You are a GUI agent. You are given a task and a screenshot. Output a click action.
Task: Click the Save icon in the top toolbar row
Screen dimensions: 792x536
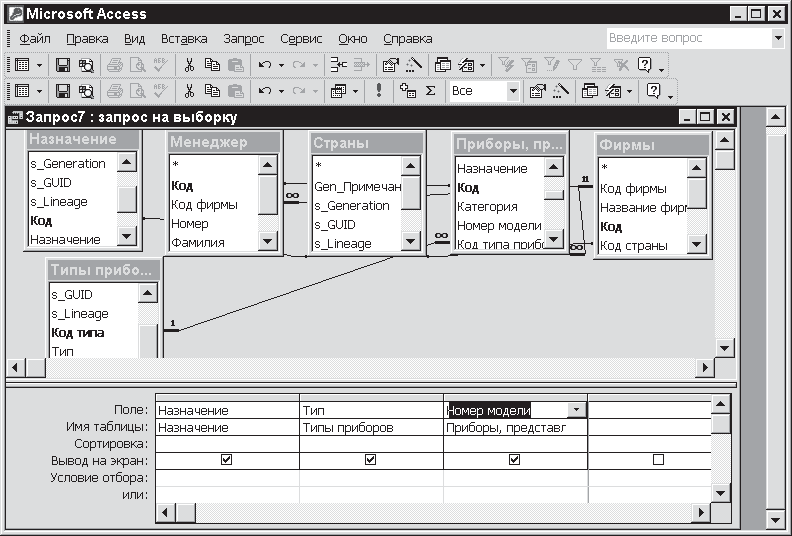pyautogui.click(x=62, y=65)
